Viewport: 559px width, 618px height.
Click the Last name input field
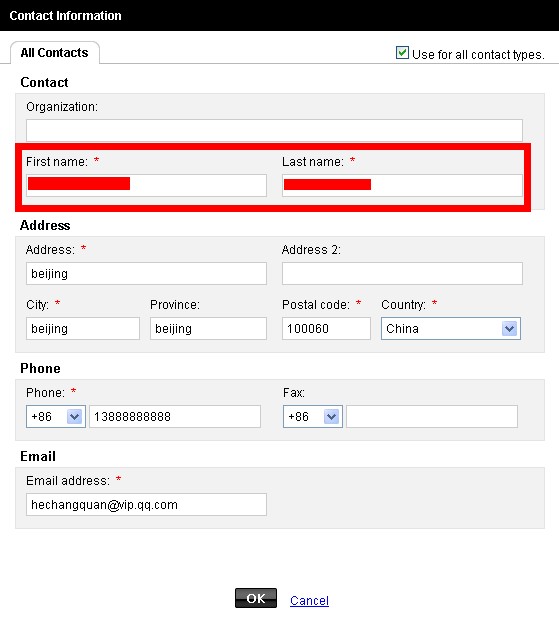(x=402, y=185)
